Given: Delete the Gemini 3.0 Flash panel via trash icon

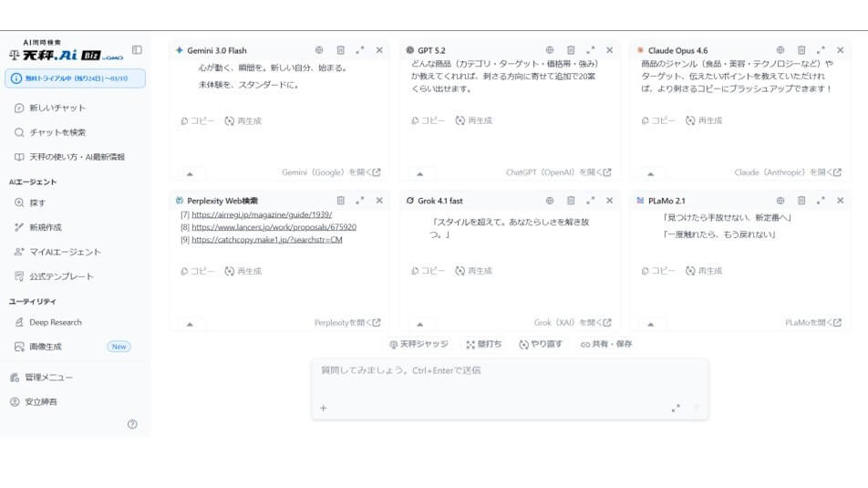Looking at the screenshot, I should 340,50.
